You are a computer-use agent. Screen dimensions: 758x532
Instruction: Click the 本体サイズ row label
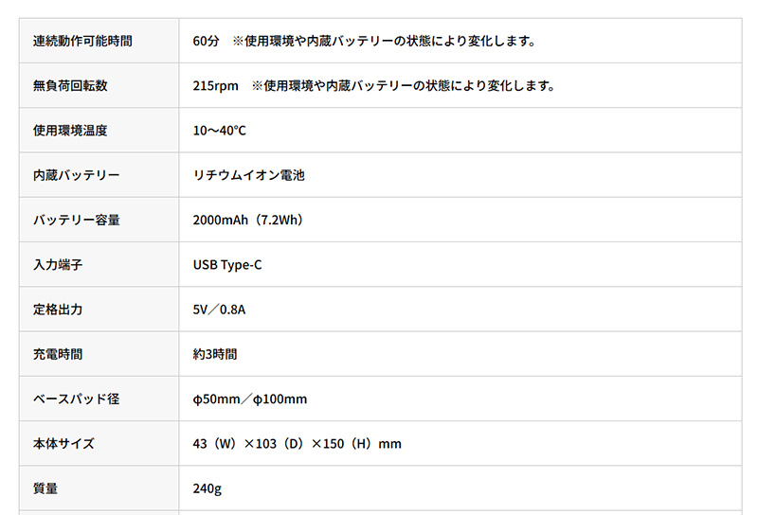[x=63, y=444]
